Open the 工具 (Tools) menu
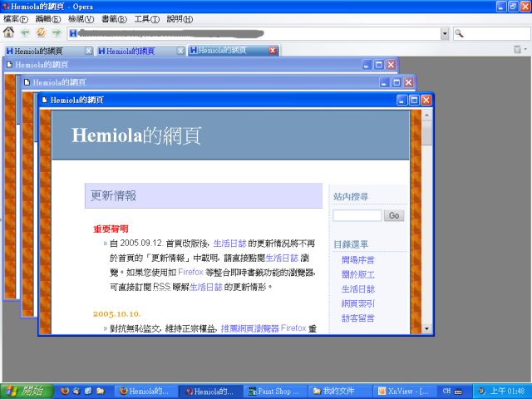This screenshot has width=532, height=399. [x=146, y=19]
